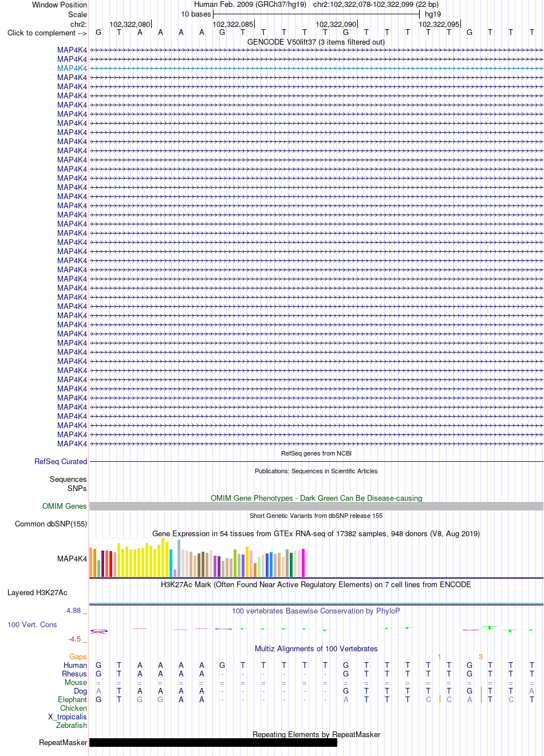The height and width of the screenshot is (756, 544).
Task: Click the 100 Vert. Cons track label
Action: [32, 624]
